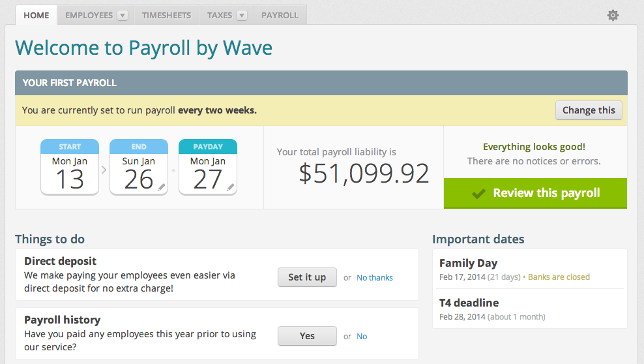Open the Timesheets tab
644x364 pixels.
(167, 15)
